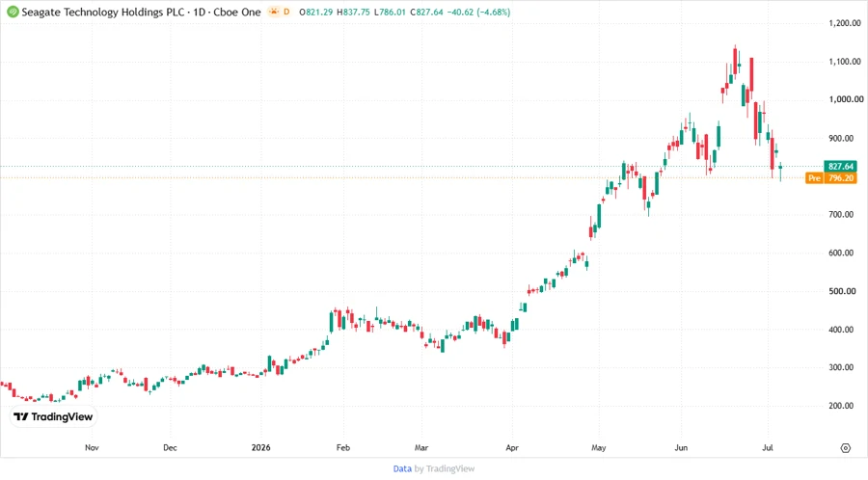Viewport: 868px width, 480px height.
Task: Click the close value C827.64
Action: coord(426,13)
